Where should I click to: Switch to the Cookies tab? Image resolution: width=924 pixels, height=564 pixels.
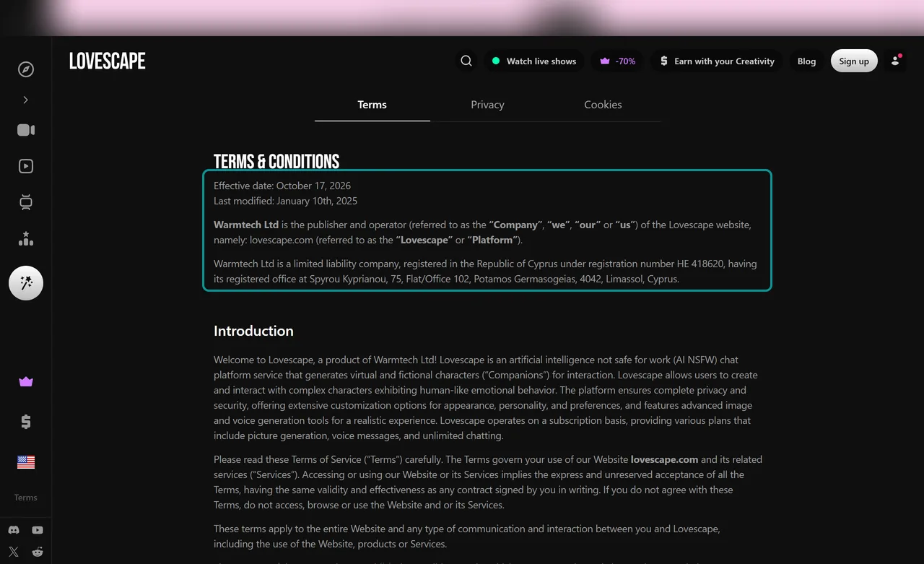tap(603, 105)
